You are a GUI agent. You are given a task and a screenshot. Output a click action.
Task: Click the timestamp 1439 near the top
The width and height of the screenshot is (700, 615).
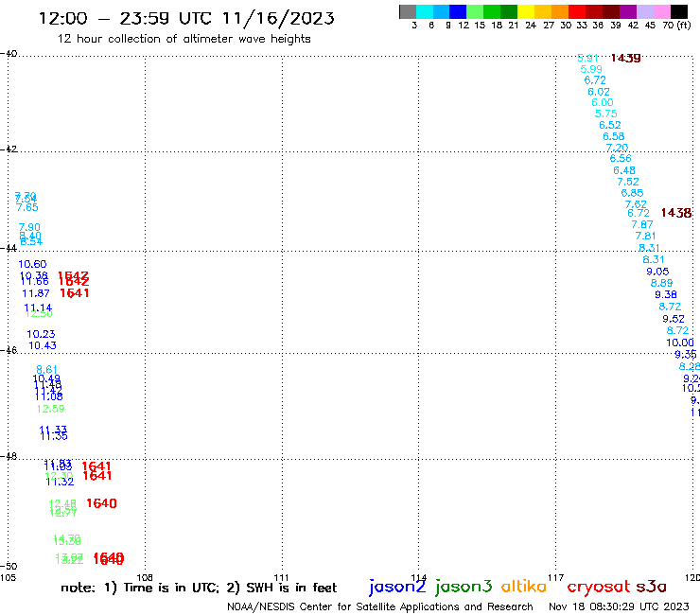(x=625, y=58)
